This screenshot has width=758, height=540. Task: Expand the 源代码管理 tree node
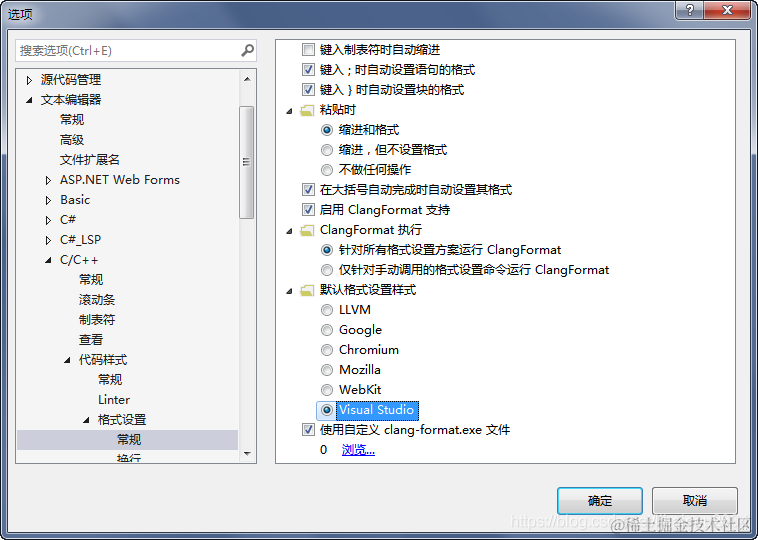29,80
